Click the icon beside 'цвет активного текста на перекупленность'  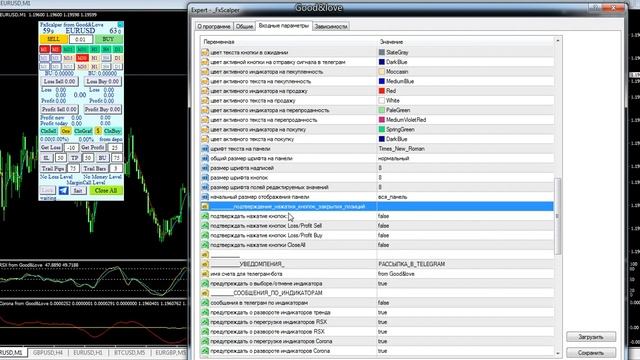tap(205, 81)
